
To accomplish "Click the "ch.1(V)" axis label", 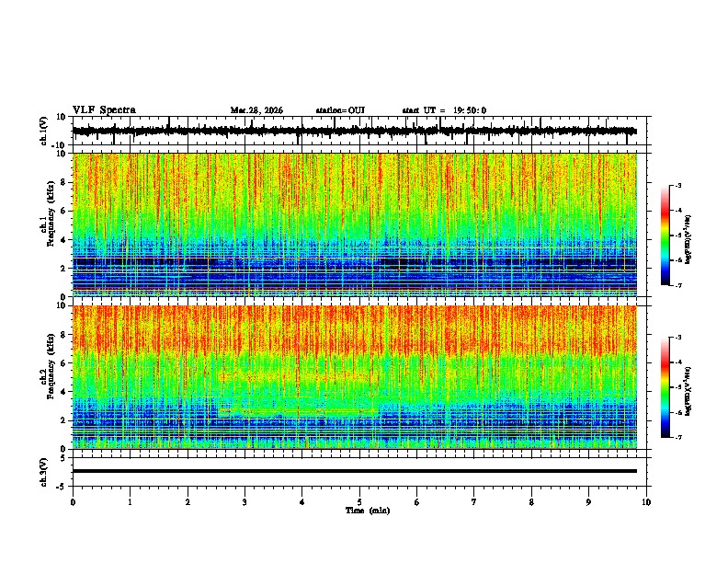I will pyautogui.click(x=43, y=131).
